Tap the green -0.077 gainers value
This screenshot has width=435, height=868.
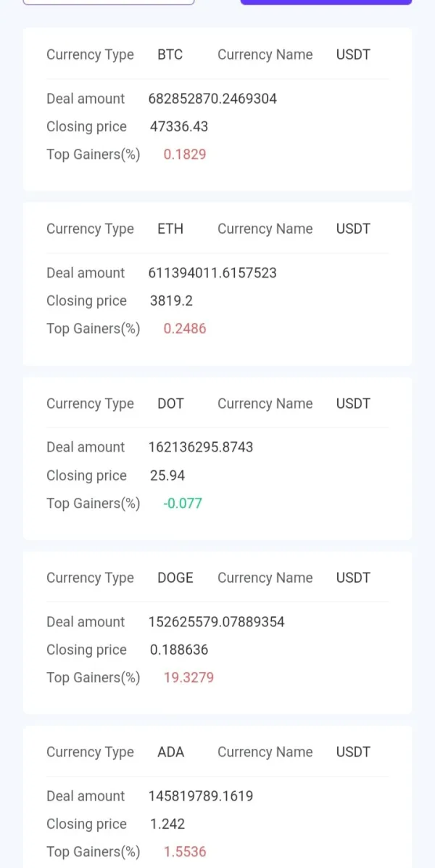(183, 503)
